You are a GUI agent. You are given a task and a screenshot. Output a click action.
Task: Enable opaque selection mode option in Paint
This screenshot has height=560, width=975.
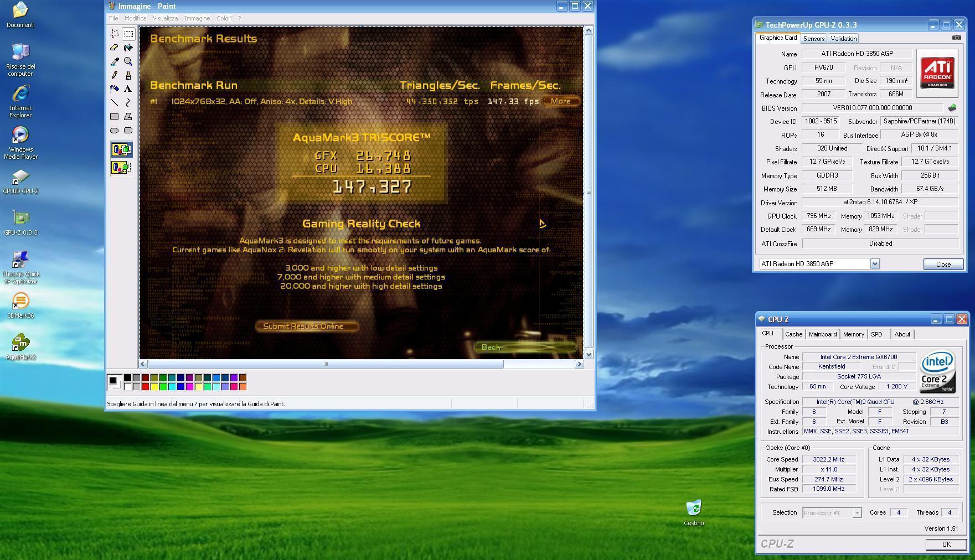tap(121, 149)
